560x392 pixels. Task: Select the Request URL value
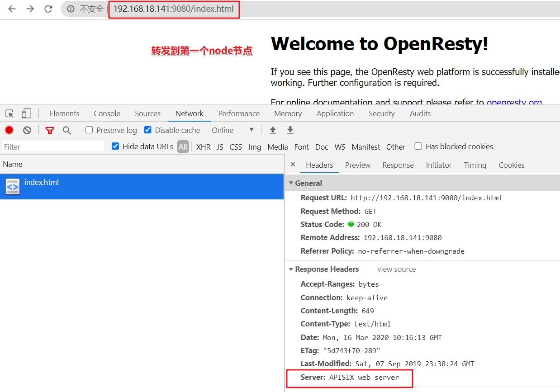coord(427,198)
